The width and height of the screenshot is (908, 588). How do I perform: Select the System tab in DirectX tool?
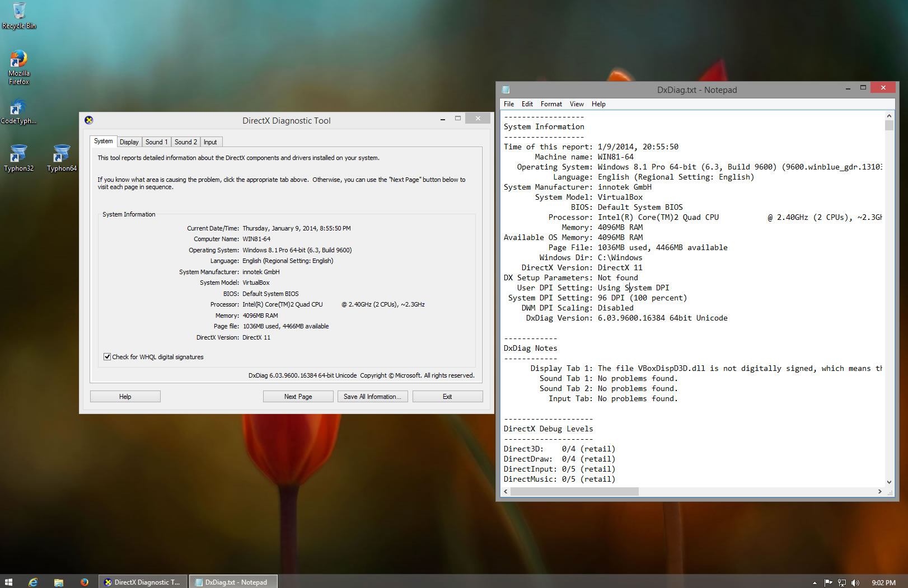click(103, 141)
